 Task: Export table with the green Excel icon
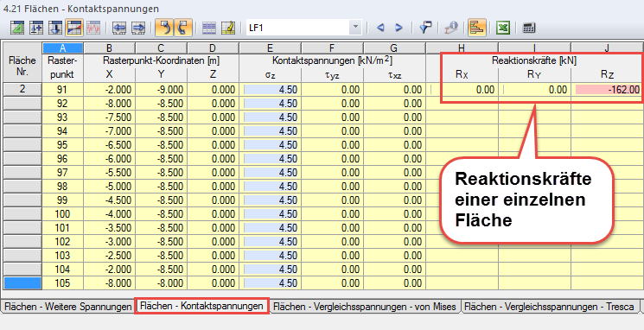503,28
